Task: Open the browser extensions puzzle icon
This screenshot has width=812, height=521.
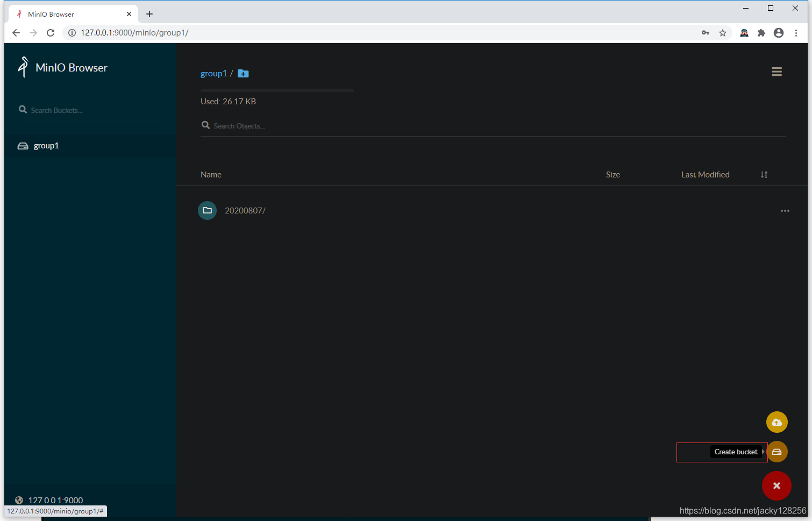Action: pos(761,33)
